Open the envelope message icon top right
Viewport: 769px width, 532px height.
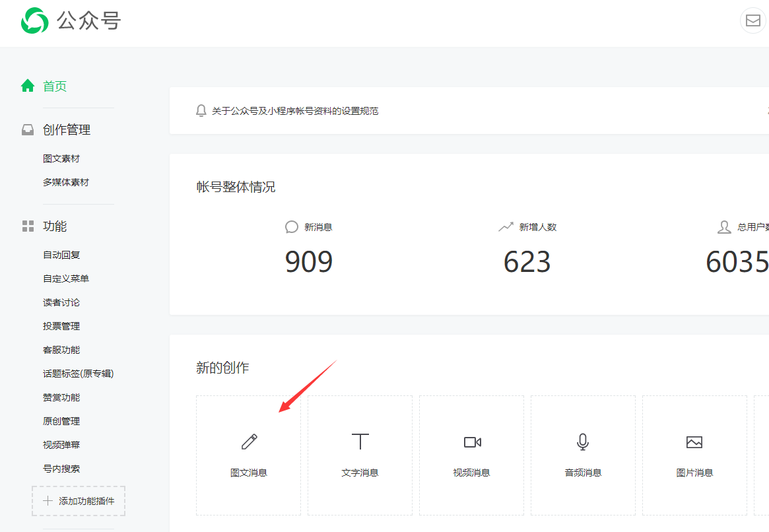pyautogui.click(x=752, y=20)
